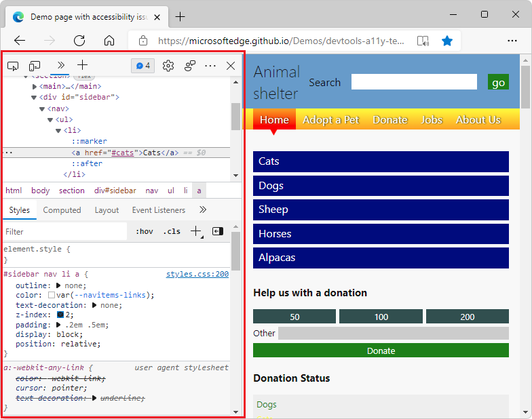Toggle :hov element state panel
The image size is (532, 419).
click(x=145, y=232)
